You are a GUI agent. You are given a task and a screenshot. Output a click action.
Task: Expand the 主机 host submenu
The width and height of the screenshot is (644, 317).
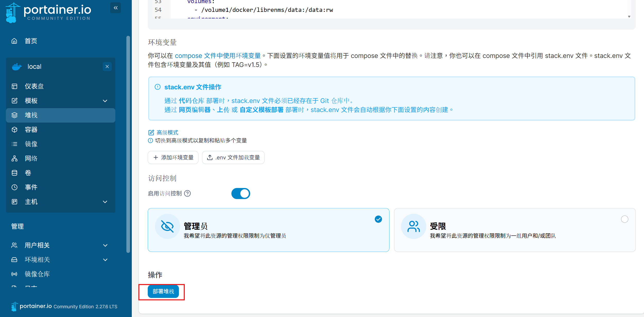(x=105, y=202)
